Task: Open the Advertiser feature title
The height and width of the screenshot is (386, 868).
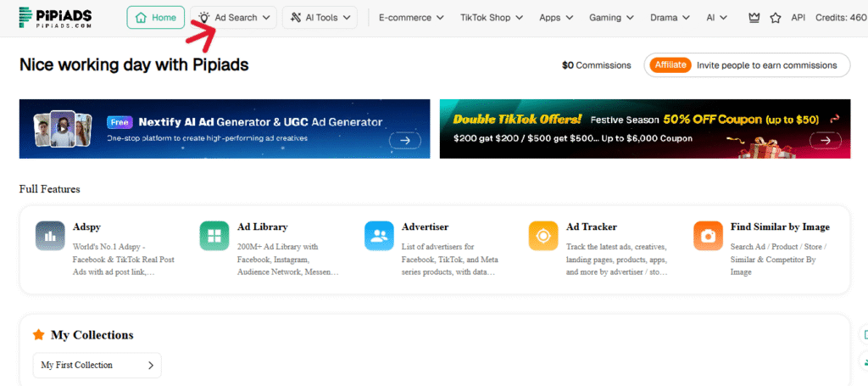Action: [426, 227]
